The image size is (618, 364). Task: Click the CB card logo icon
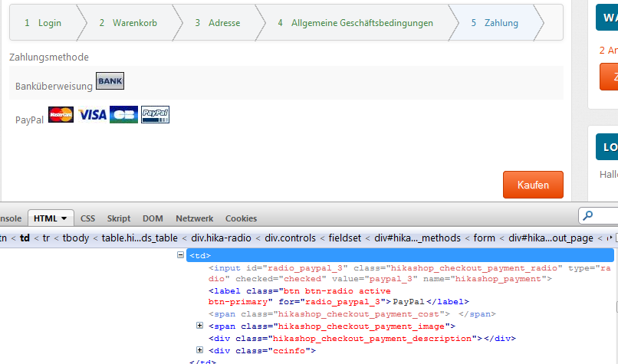pyautogui.click(x=123, y=115)
